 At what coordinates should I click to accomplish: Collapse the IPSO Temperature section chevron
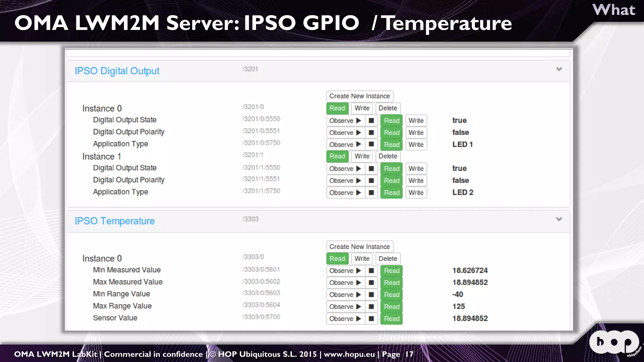click(x=559, y=219)
